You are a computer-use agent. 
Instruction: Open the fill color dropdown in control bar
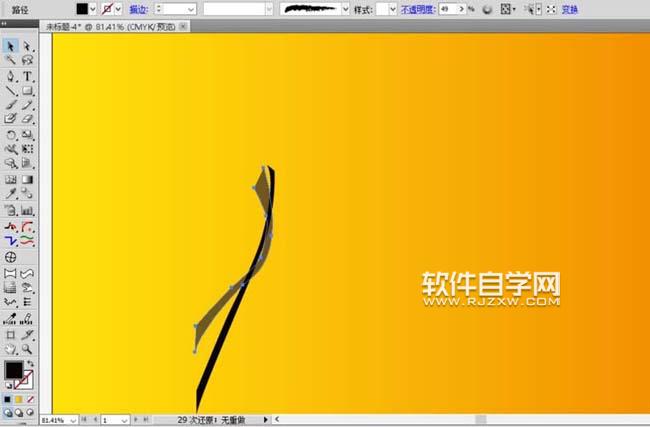[92, 9]
